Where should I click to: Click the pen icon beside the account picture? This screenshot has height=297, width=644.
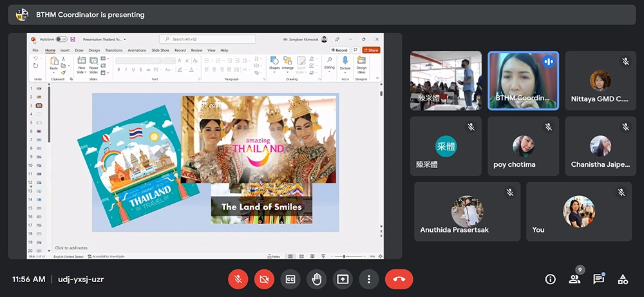[337, 39]
